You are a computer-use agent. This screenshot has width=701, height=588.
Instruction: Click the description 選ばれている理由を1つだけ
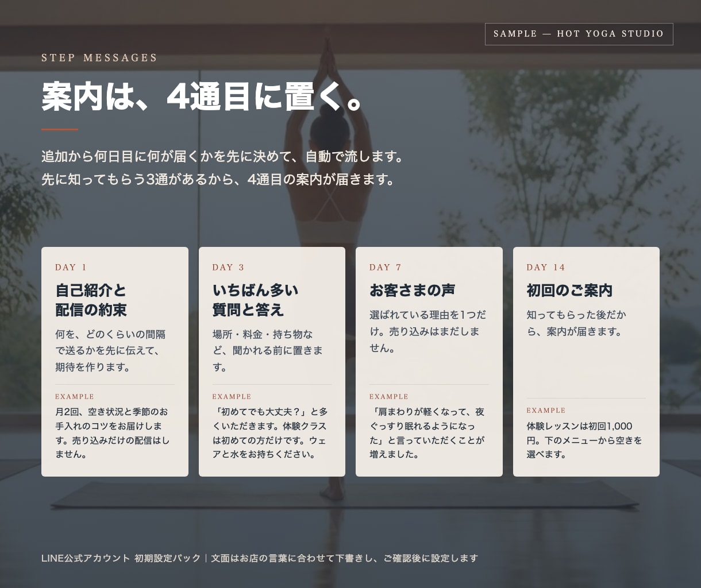[428, 331]
